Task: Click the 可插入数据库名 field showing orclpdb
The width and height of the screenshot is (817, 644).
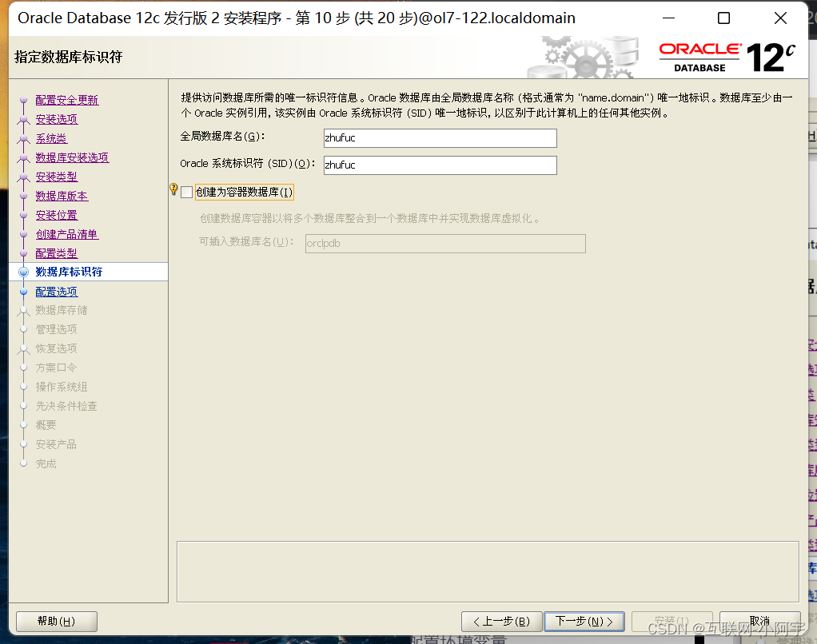Action: coord(445,243)
